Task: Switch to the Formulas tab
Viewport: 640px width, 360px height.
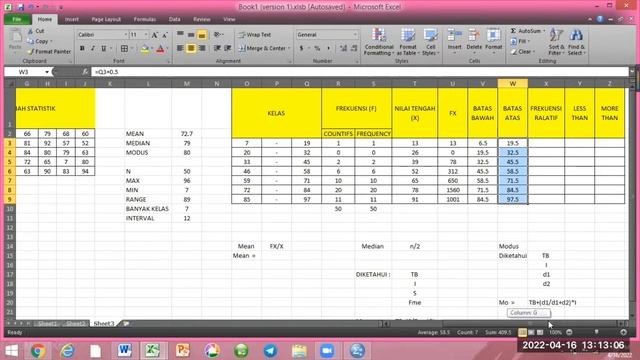Action: coord(145,19)
